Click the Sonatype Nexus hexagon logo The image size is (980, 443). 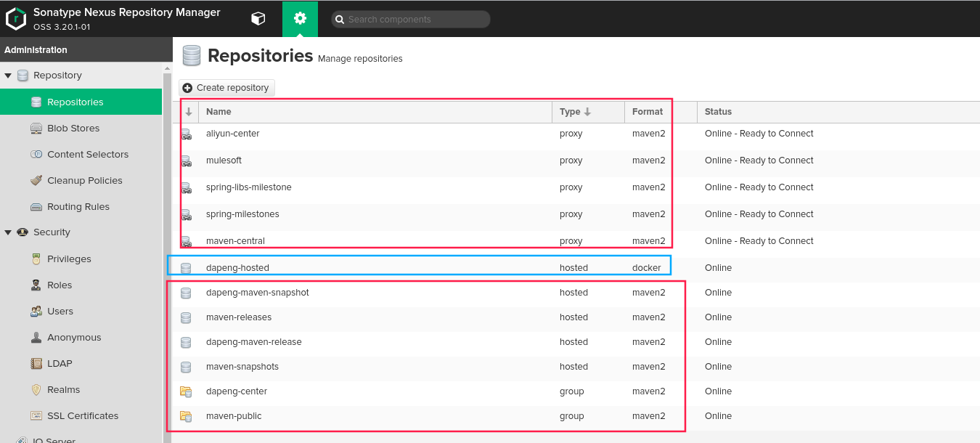pos(16,19)
